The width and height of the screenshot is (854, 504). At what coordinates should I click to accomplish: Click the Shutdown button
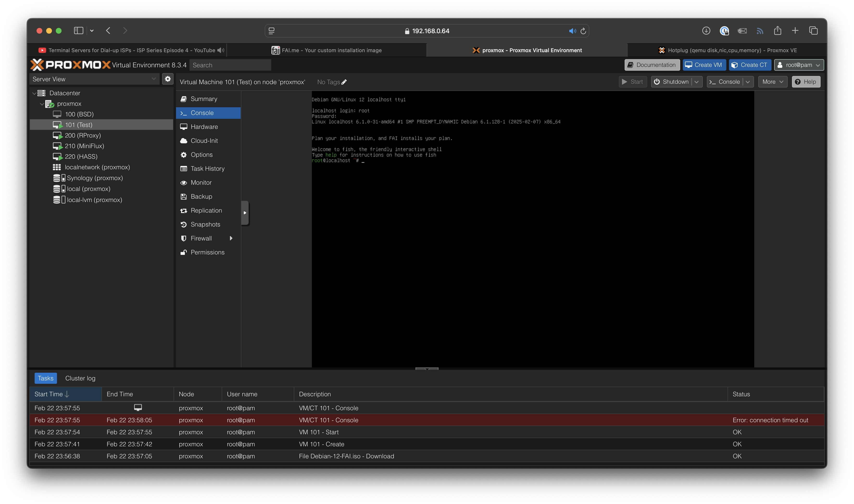pyautogui.click(x=672, y=82)
